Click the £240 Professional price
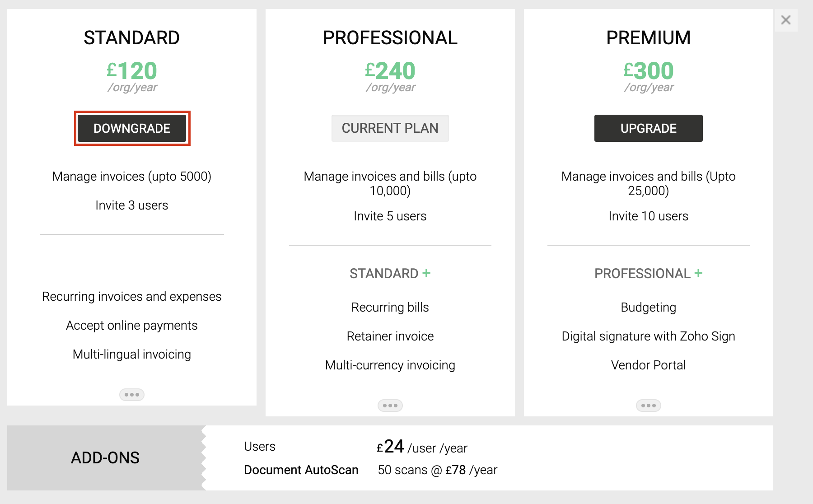 point(390,71)
